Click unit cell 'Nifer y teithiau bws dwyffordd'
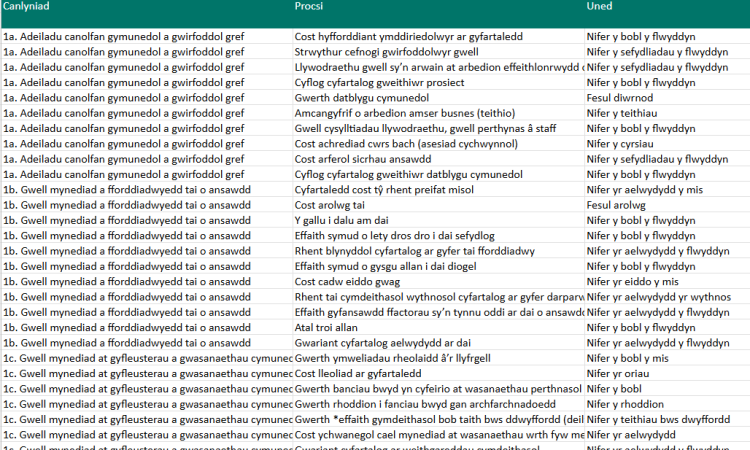Image resolution: width=750 pixels, height=450 pixels. (x=667, y=419)
